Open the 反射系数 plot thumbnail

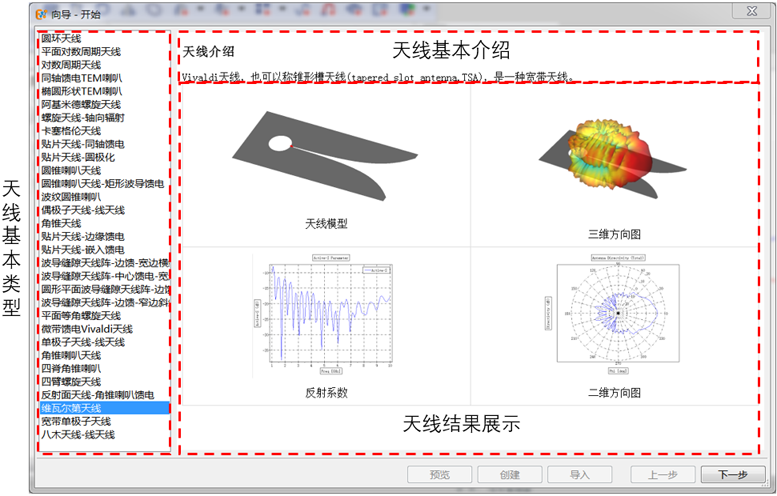coord(325,314)
